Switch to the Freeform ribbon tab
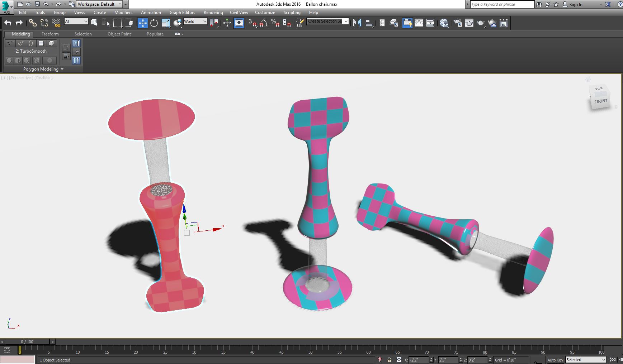Image resolution: width=623 pixels, height=364 pixels. click(50, 34)
